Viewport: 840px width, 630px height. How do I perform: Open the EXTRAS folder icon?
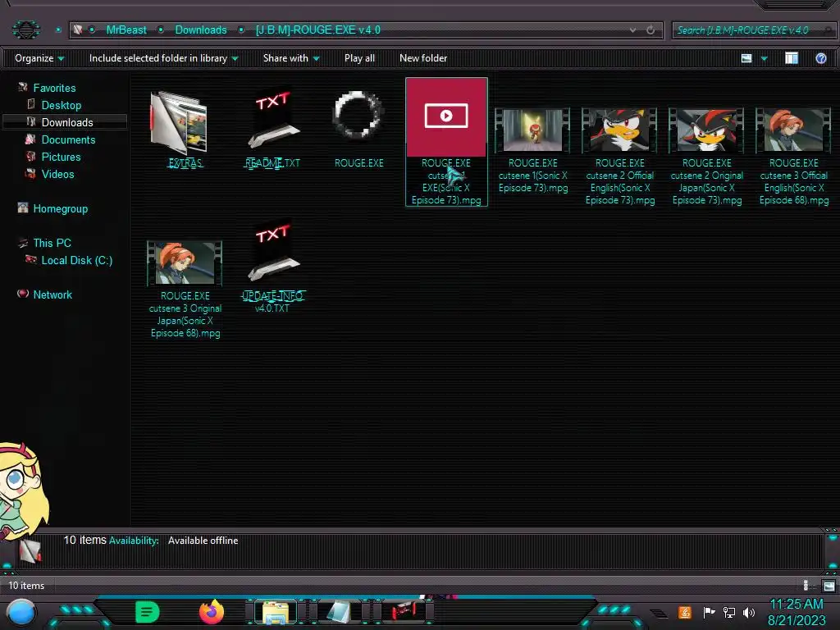179,123
